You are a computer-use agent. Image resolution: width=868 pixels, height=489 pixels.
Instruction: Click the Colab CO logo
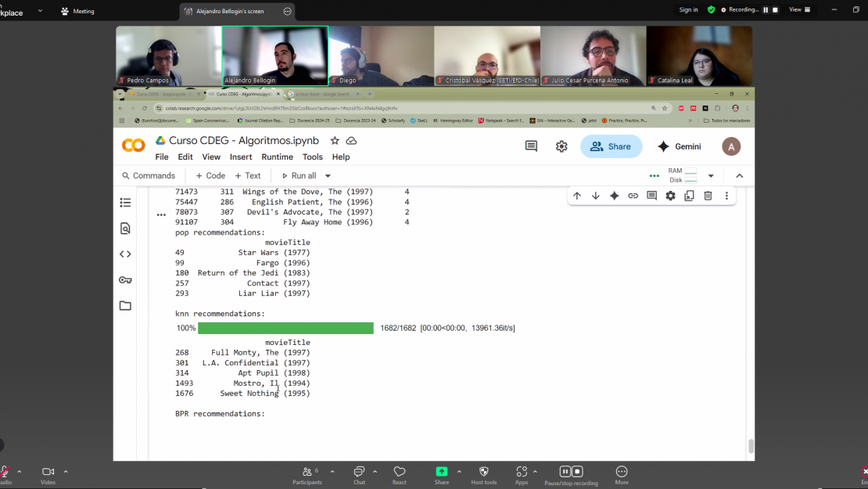[134, 146]
